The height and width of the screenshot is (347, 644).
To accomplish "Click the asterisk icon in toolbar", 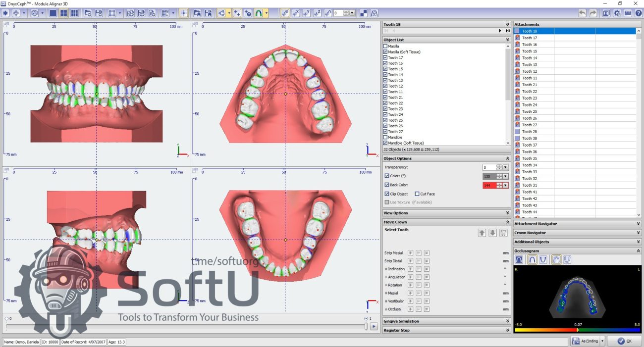I will (5, 13).
